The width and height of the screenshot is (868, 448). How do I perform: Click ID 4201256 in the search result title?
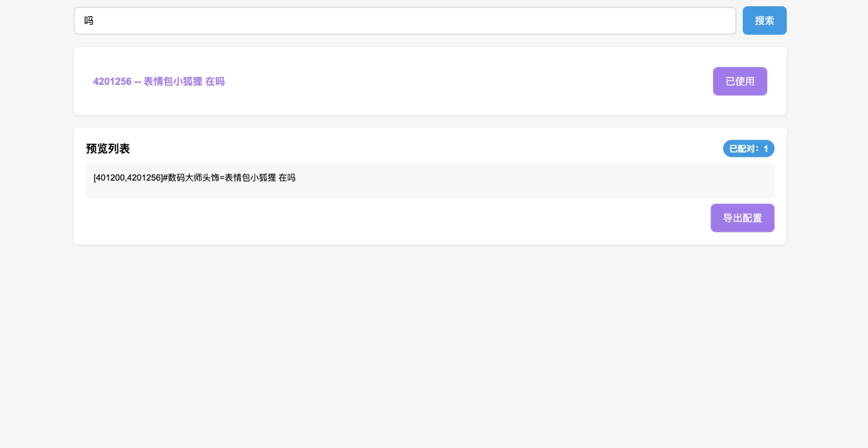pyautogui.click(x=112, y=82)
